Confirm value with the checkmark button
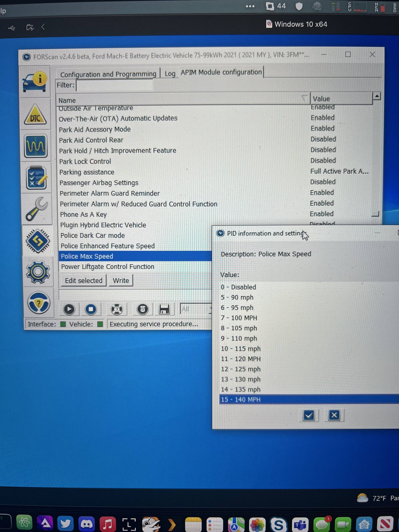This screenshot has height=532, width=399. click(x=309, y=415)
